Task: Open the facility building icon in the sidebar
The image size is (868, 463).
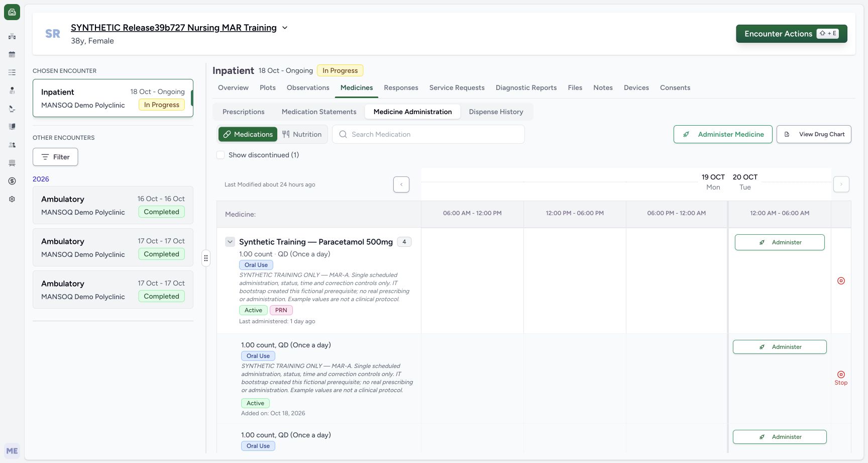Action: click(12, 36)
